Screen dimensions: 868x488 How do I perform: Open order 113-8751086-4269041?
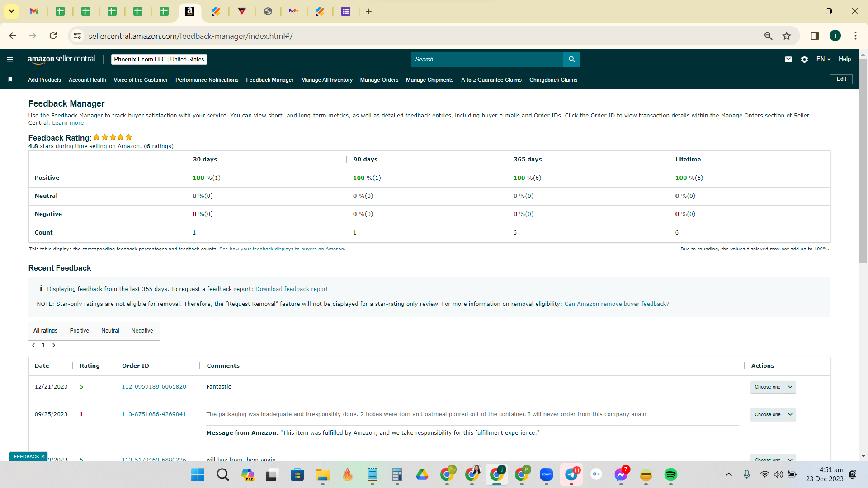coord(154,414)
